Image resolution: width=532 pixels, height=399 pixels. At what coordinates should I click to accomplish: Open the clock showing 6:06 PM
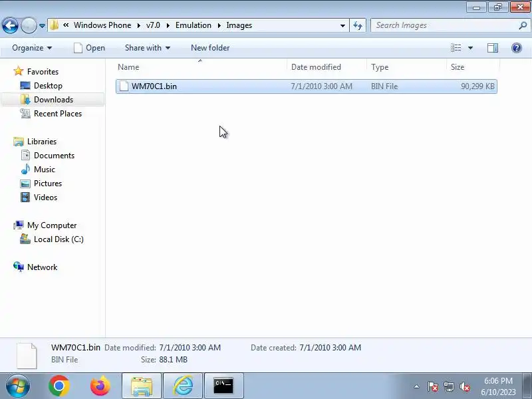coord(498,386)
